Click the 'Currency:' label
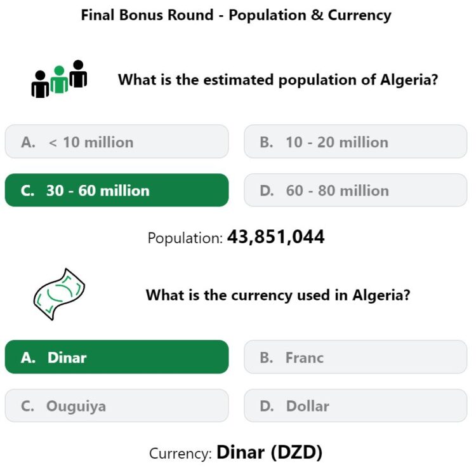This screenshot has width=476, height=470. 180,453
